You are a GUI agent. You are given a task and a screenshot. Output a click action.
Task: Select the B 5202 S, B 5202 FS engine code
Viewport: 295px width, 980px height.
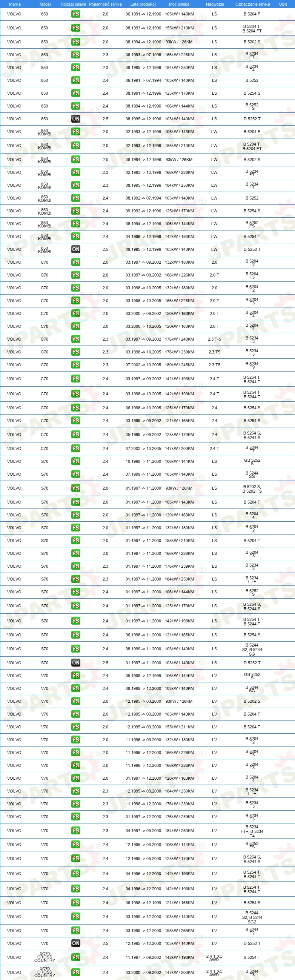point(252,488)
